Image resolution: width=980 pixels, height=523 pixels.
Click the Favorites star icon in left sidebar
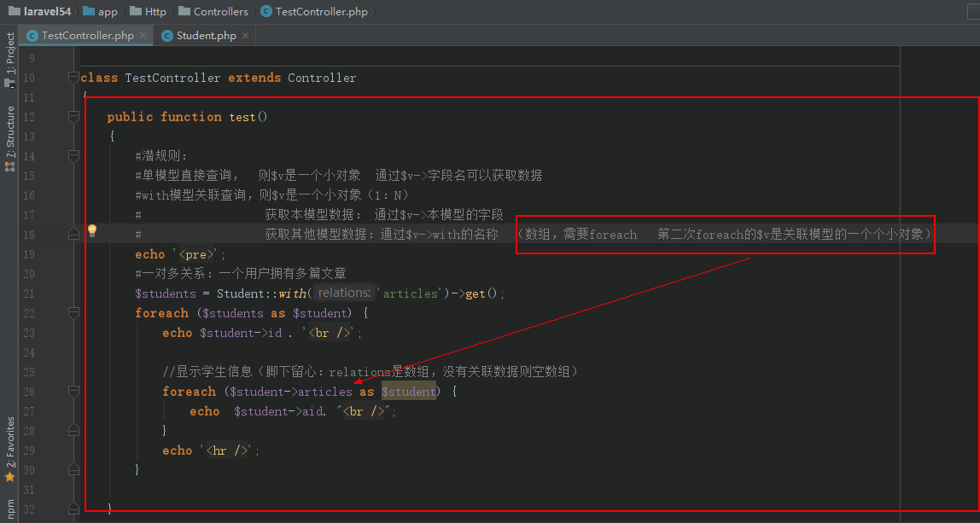pos(10,477)
